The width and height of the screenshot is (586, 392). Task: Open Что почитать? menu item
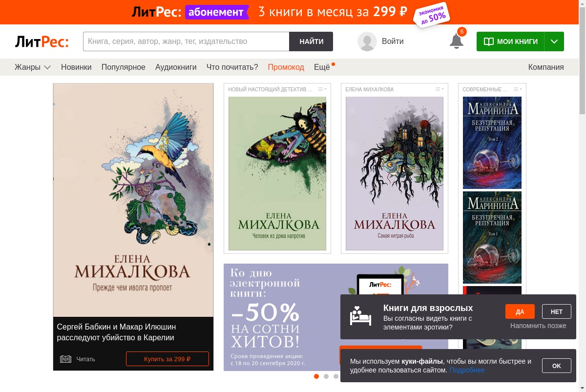232,67
